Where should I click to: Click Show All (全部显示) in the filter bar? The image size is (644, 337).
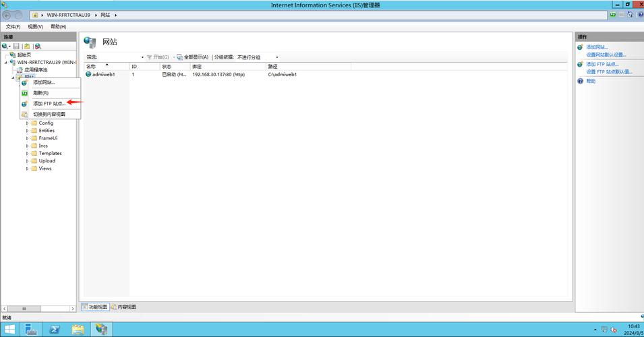(192, 57)
